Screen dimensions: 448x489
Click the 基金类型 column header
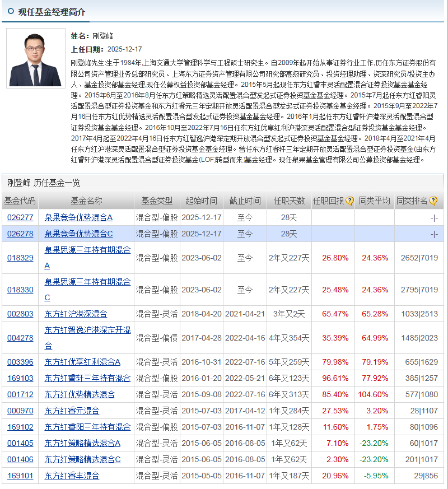[157, 201]
